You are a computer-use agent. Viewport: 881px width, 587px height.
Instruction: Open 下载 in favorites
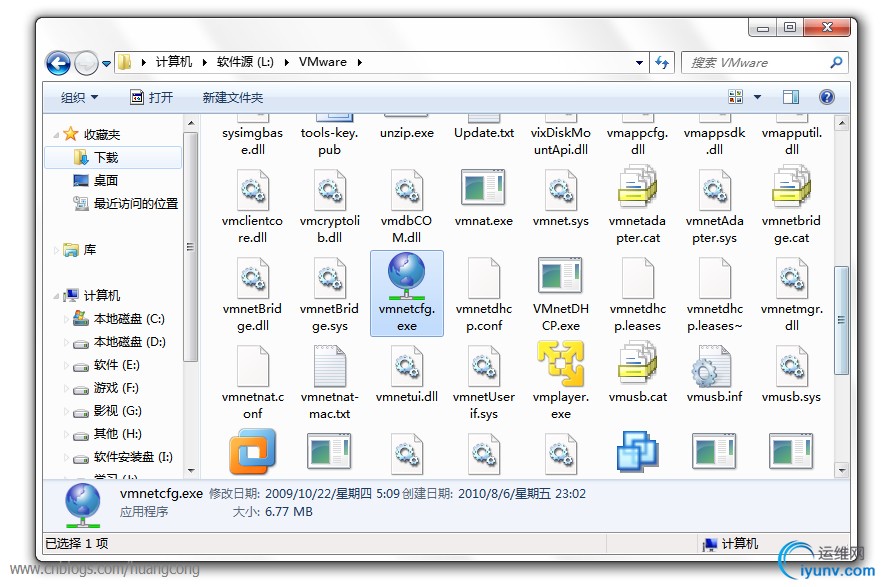point(112,158)
